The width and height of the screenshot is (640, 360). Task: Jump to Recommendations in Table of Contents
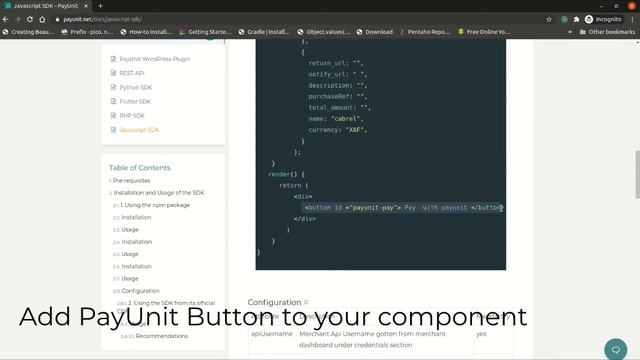[x=162, y=336]
